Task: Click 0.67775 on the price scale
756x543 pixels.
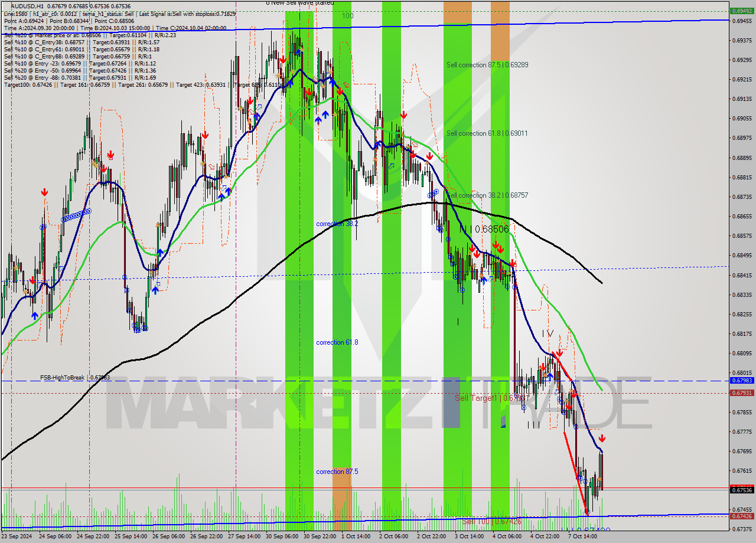Action: [x=742, y=431]
